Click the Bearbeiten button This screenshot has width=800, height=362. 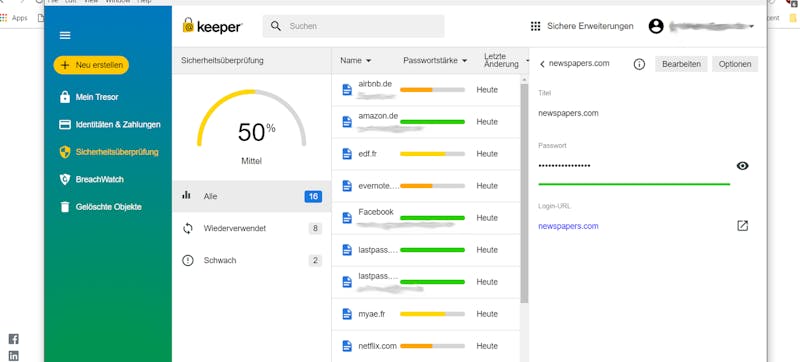click(681, 64)
